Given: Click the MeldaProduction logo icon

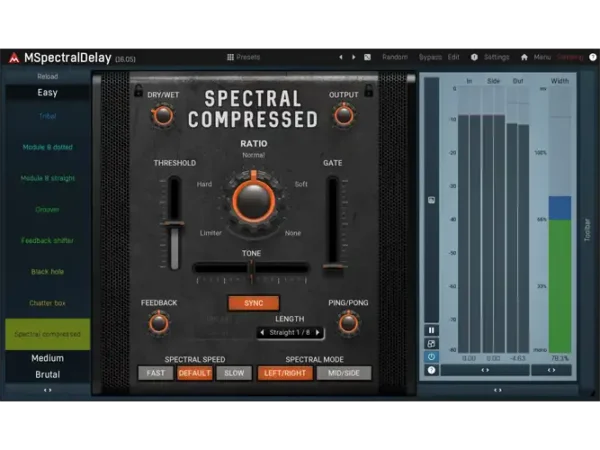Looking at the screenshot, I should point(14,58).
